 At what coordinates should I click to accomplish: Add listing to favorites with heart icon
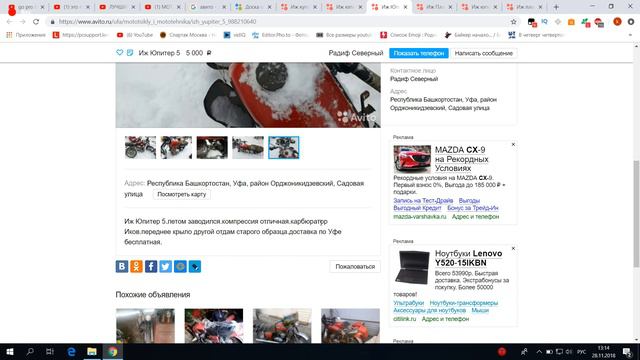tap(120, 53)
